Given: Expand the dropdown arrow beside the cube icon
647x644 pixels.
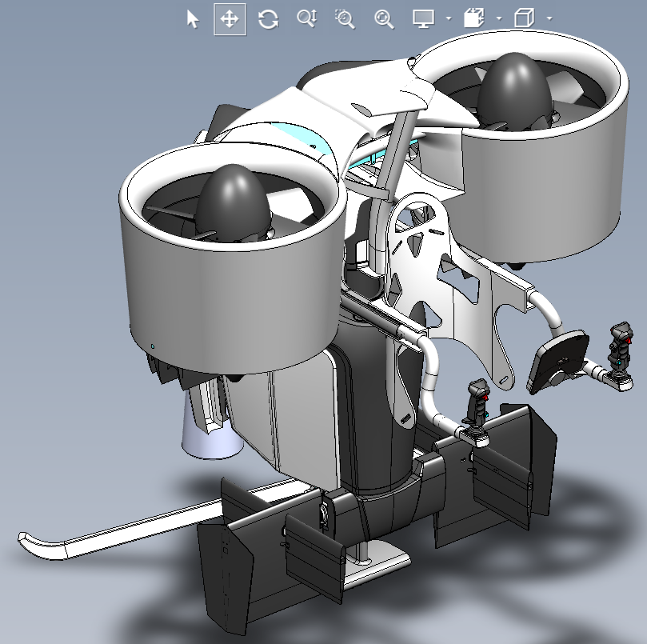Looking at the screenshot, I should click(x=549, y=18).
